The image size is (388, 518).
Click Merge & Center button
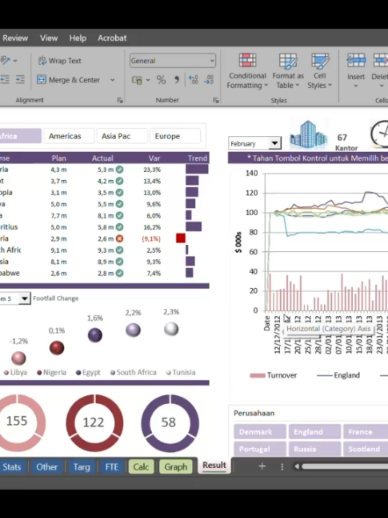(x=68, y=80)
